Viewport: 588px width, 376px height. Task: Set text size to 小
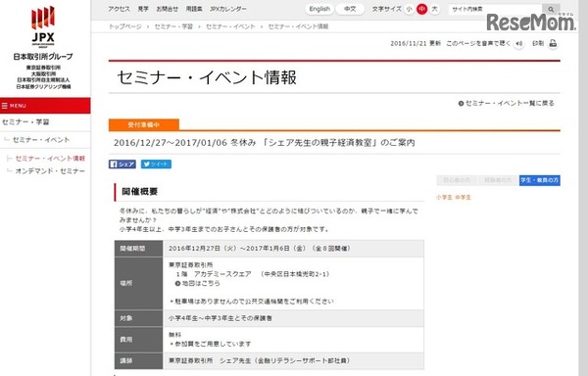[x=409, y=9]
